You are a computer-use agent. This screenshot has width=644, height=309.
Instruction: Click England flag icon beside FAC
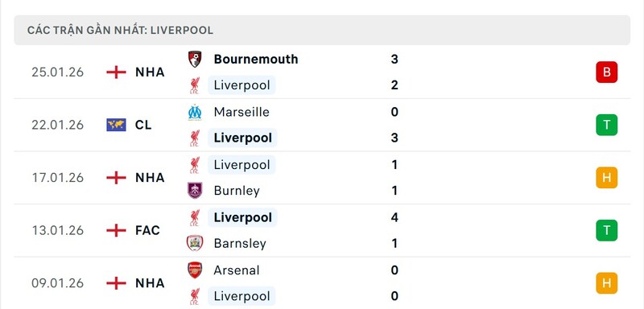point(116,230)
